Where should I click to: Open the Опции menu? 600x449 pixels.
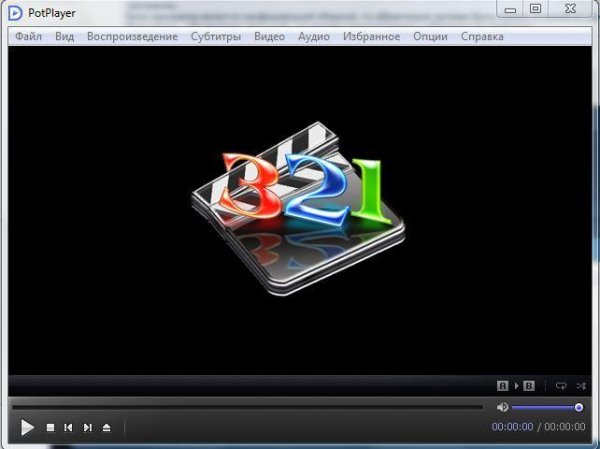[430, 36]
